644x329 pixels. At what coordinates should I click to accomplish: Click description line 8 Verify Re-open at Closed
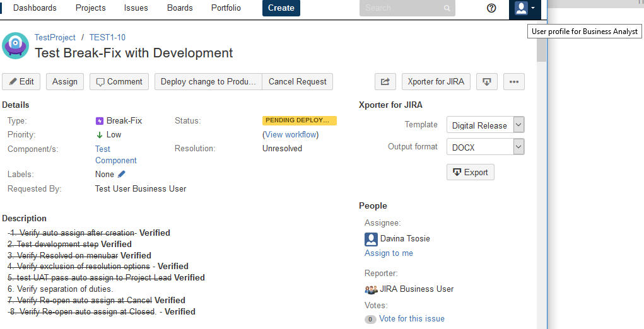(102, 312)
